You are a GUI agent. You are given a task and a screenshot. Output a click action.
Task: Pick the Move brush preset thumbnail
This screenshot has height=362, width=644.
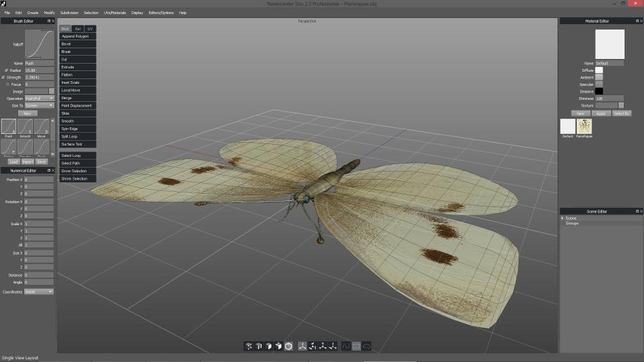(42, 127)
